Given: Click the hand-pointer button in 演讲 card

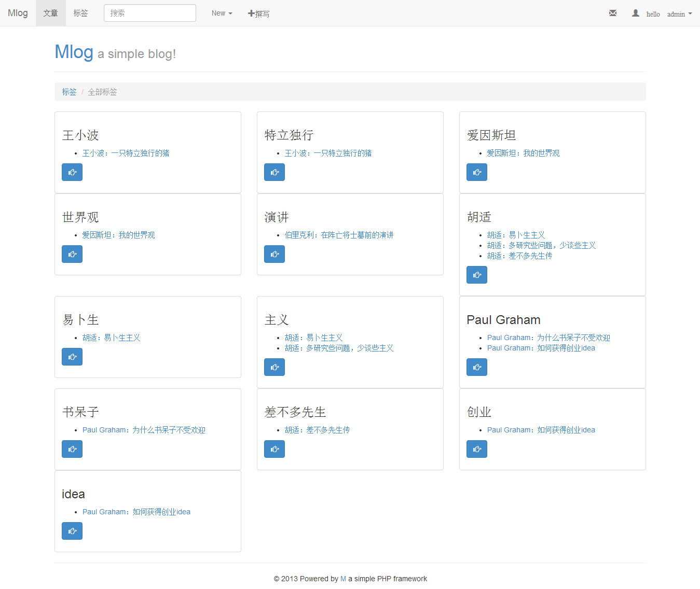Looking at the screenshot, I should 274,254.
